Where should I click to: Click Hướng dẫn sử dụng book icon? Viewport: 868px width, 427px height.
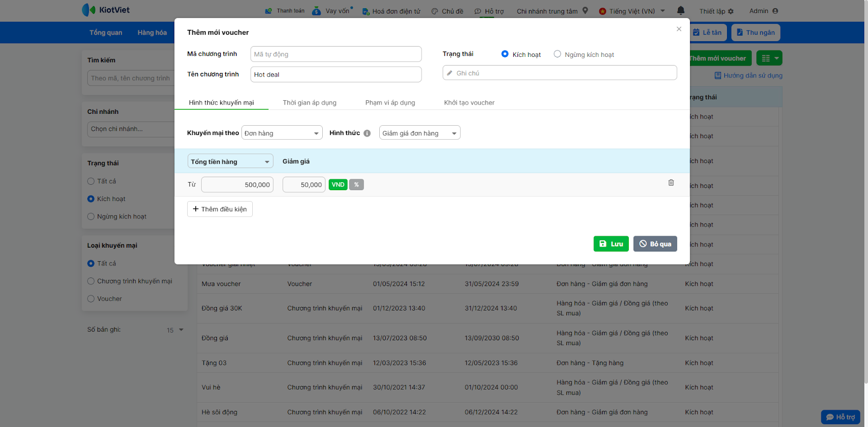(x=718, y=76)
